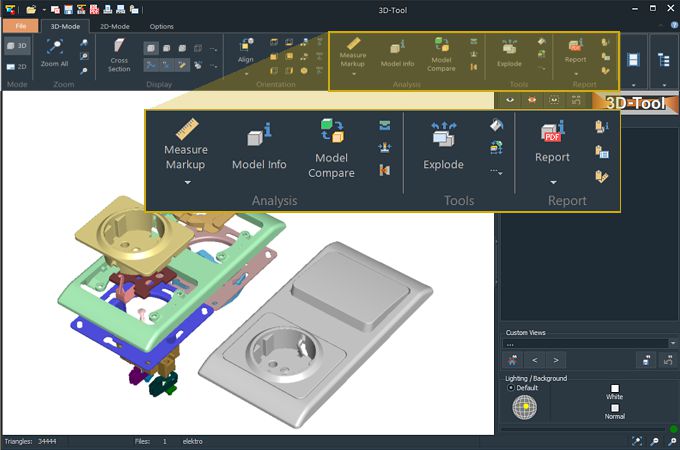Expand the upper more-options arrow in the Display group
Viewport: 680px width, 450px height.
[213, 49]
